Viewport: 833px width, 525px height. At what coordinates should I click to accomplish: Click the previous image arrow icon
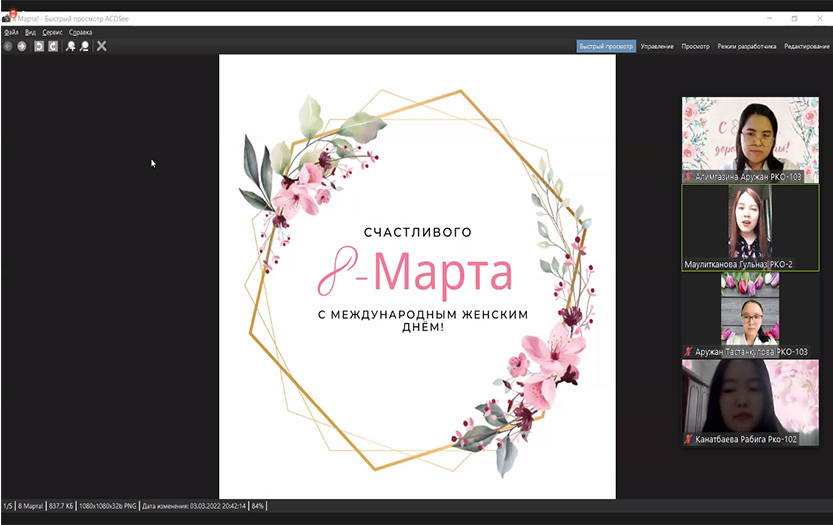pyautogui.click(x=8, y=46)
